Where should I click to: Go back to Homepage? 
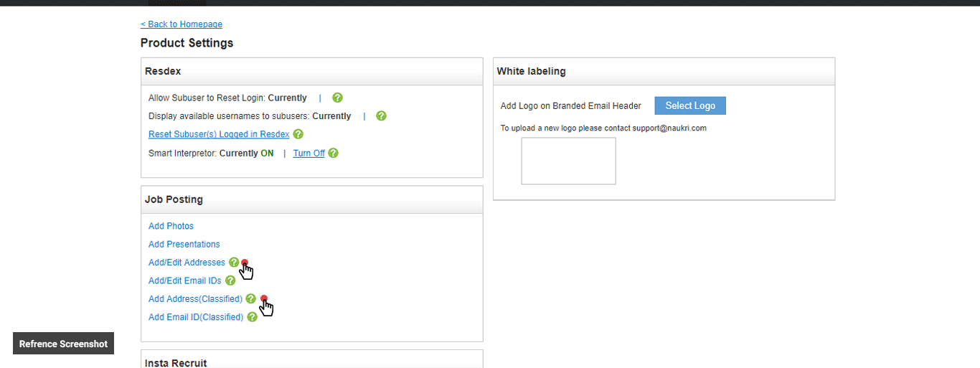pos(182,24)
